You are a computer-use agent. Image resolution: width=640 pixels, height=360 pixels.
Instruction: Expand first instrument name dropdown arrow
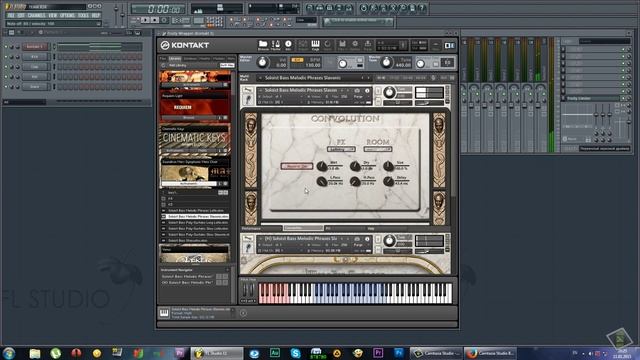pyautogui.click(x=260, y=90)
